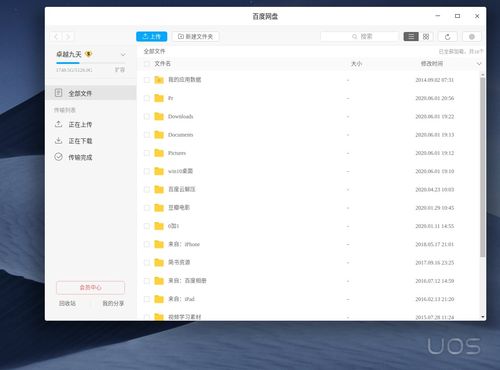
Task: Click the file list vertical scrollbar
Action: tap(482, 167)
